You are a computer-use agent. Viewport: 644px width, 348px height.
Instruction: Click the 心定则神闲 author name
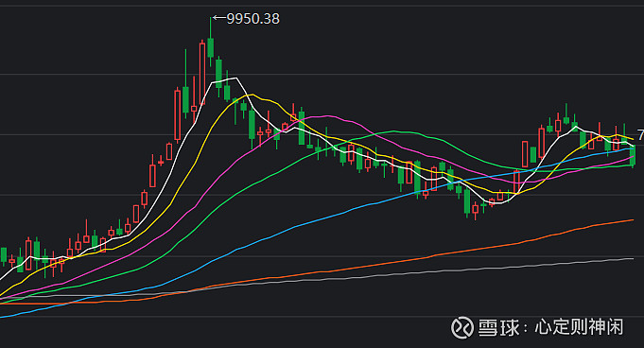pos(579,327)
